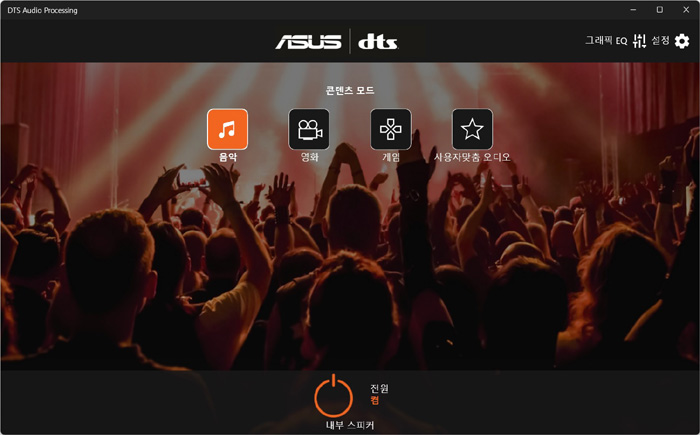
Task: Open the graphic EQ sliders icon
Action: coord(639,41)
